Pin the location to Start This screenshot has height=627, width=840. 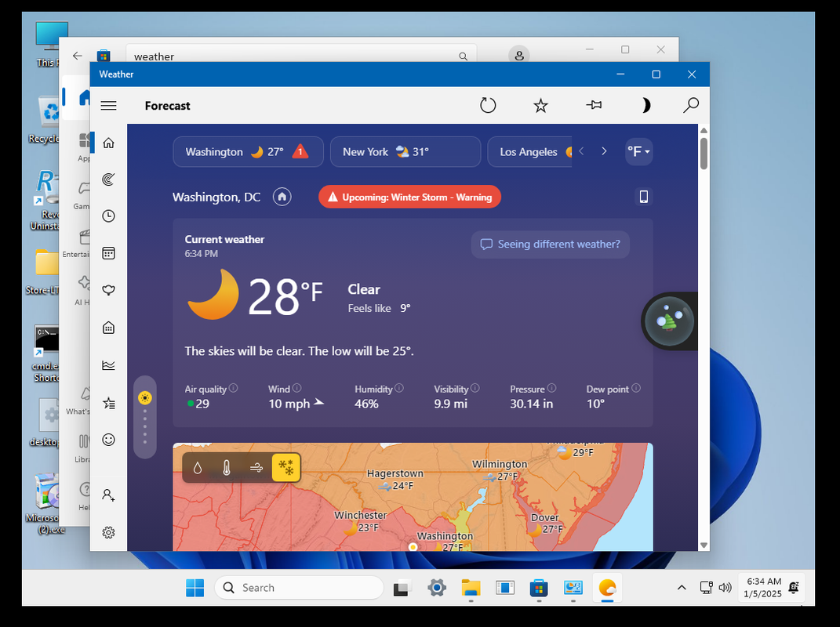point(594,105)
